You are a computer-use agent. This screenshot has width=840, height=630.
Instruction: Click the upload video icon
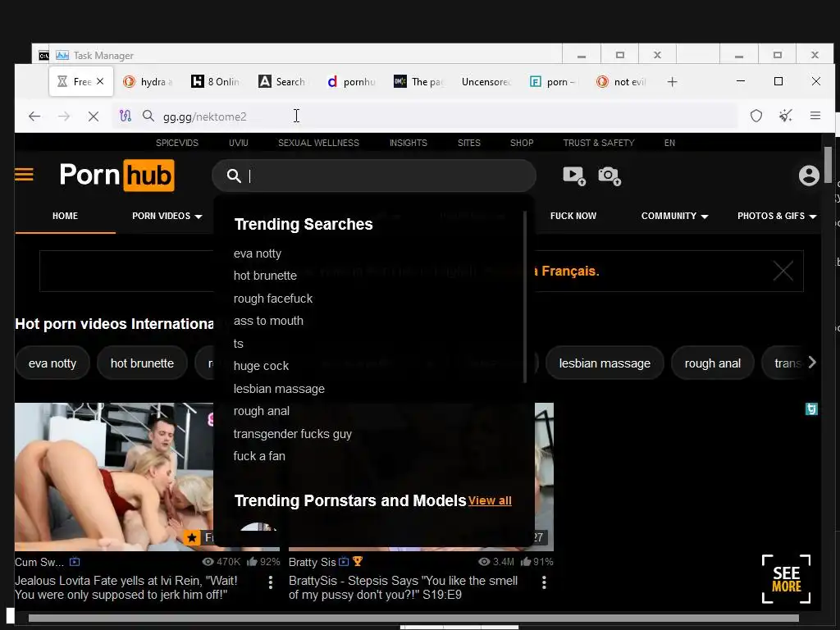[574, 176]
